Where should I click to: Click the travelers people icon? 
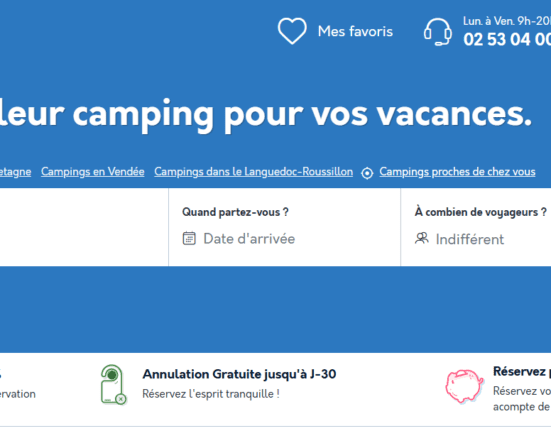(x=422, y=238)
